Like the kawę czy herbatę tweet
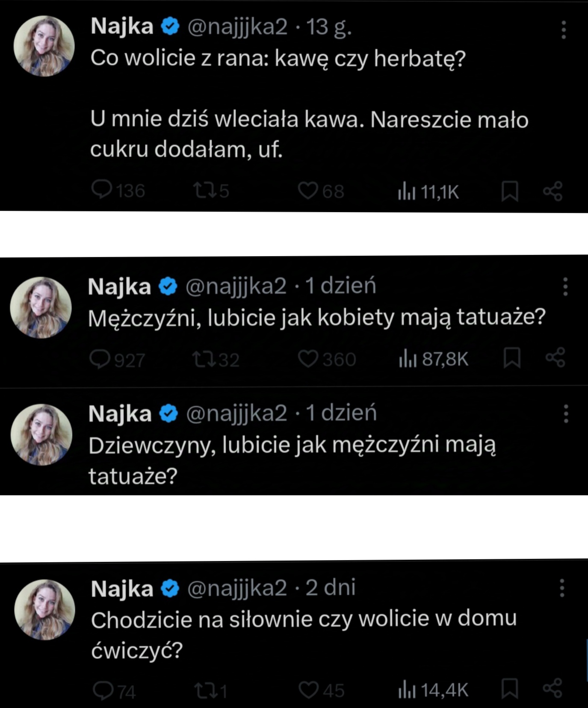This screenshot has width=588, height=708. coord(308,191)
